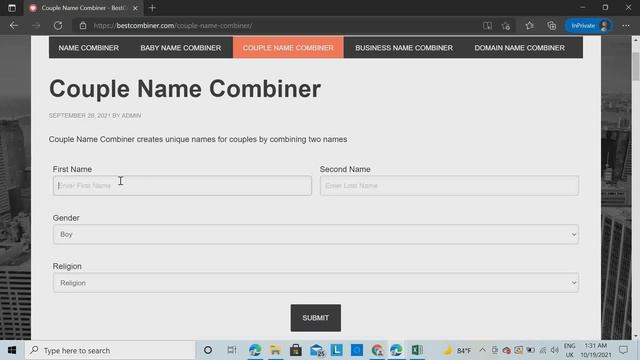Open the blue L app taskbar icon
640x360 pixels.
point(337,350)
